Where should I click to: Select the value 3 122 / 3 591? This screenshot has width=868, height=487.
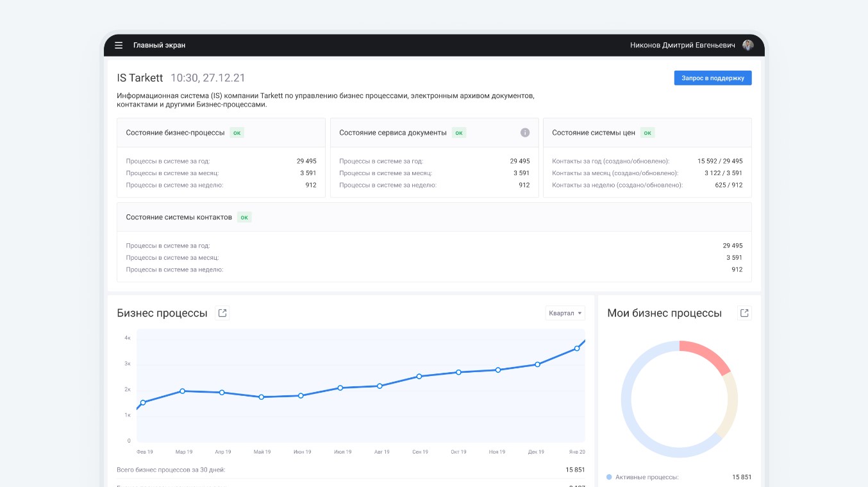723,173
